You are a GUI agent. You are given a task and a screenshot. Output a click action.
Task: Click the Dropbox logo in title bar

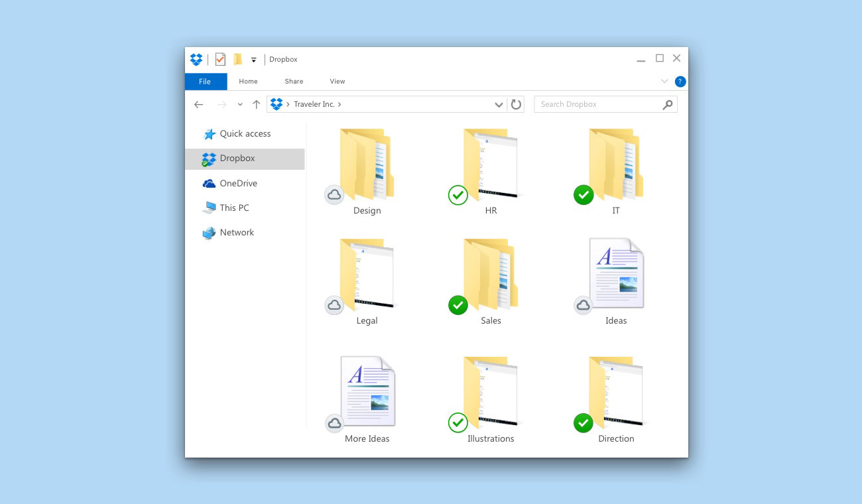tap(196, 60)
